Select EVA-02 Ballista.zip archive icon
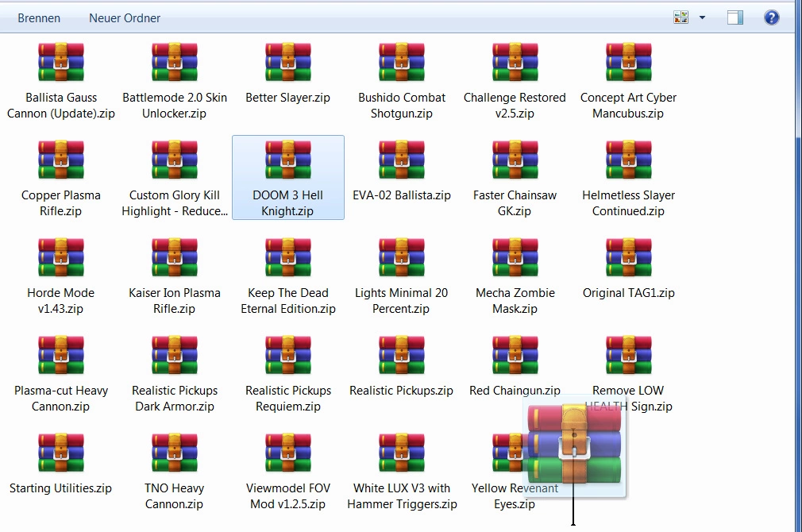Screen dimensions: 802x532 coord(402,160)
